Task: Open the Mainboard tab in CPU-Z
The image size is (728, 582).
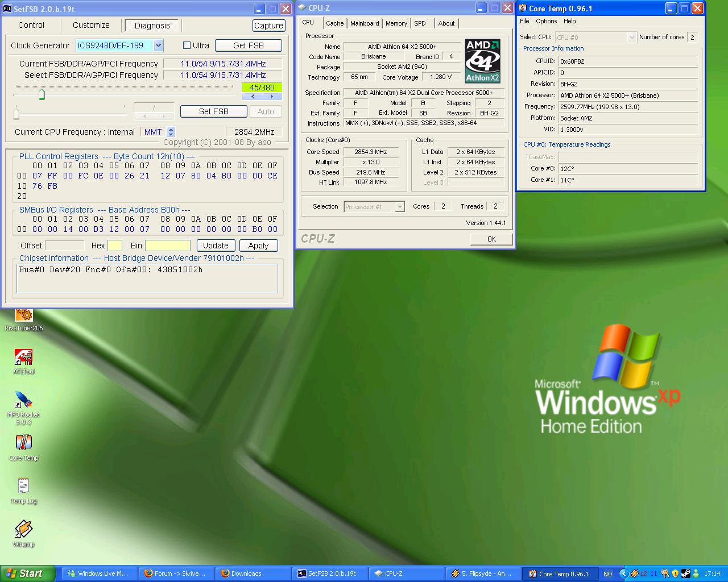Action: tap(365, 23)
